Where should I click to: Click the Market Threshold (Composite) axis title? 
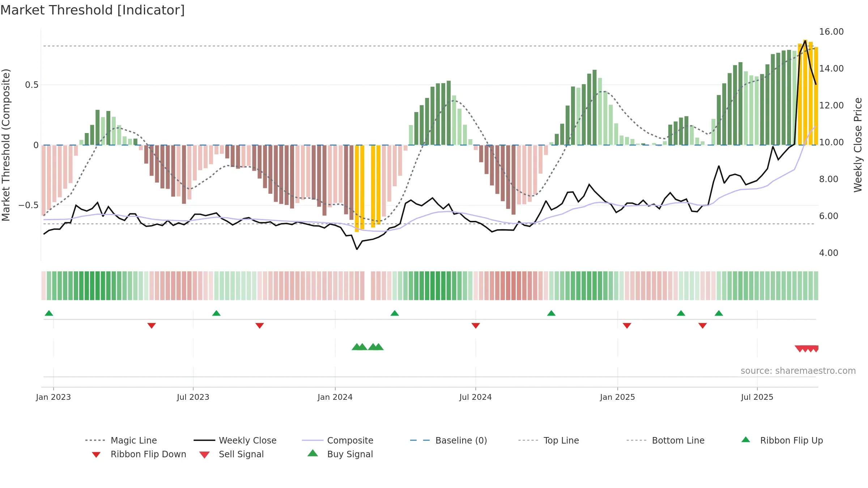pos(6,145)
